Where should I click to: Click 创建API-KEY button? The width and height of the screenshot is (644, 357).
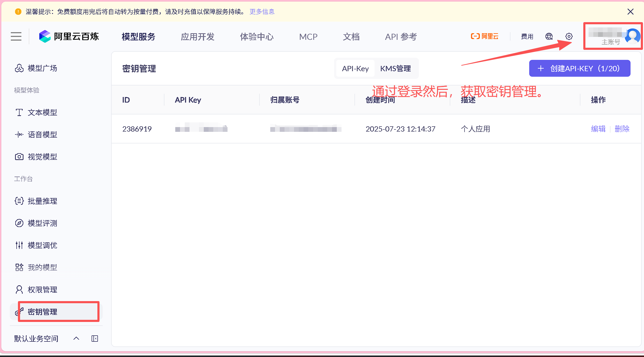click(x=580, y=69)
